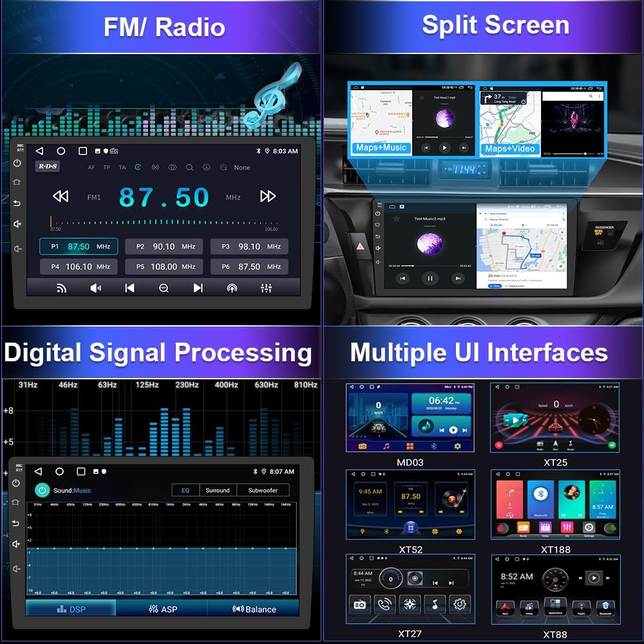Toggle the highlighted stereo icon beside TA

138,167
